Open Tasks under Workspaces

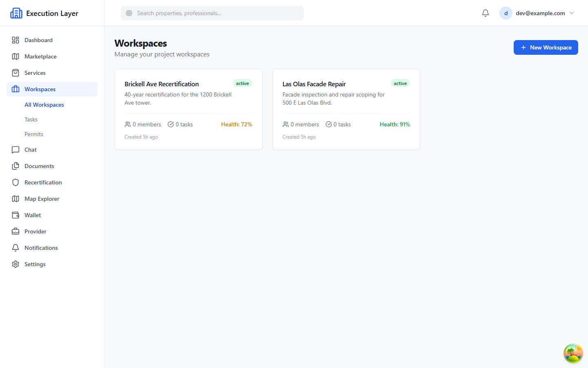coord(31,119)
